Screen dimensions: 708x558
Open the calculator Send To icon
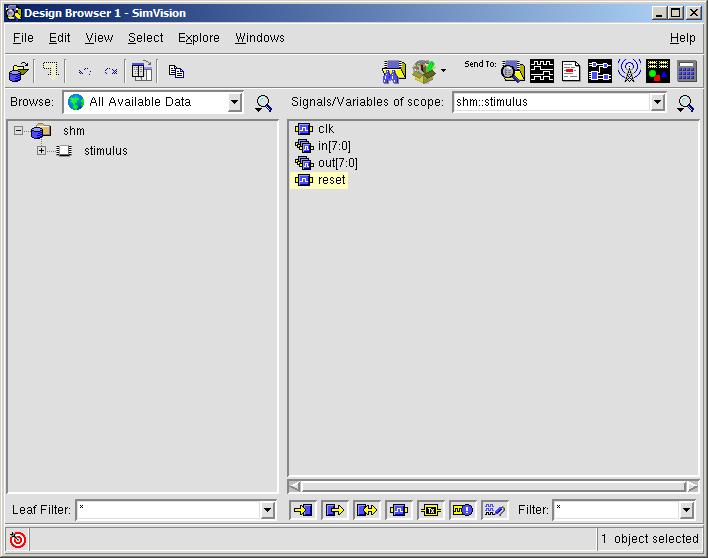tap(686, 71)
